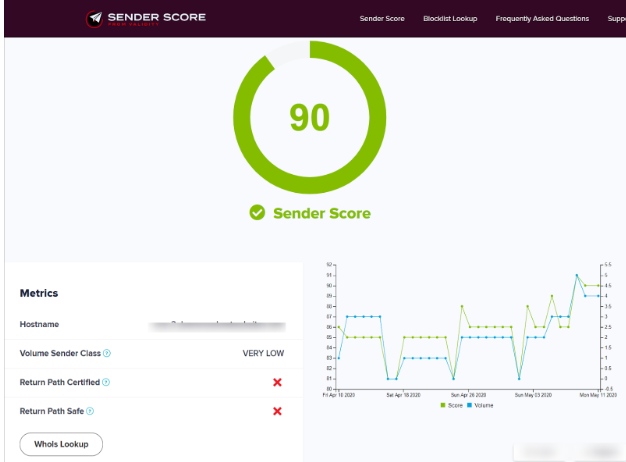The image size is (626, 462).
Task: Click the blurred hostname value
Action: coord(217,325)
